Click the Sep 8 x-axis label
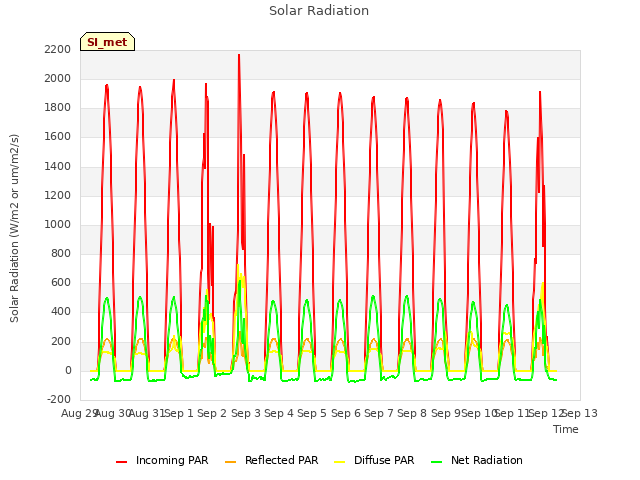 pyautogui.click(x=412, y=413)
